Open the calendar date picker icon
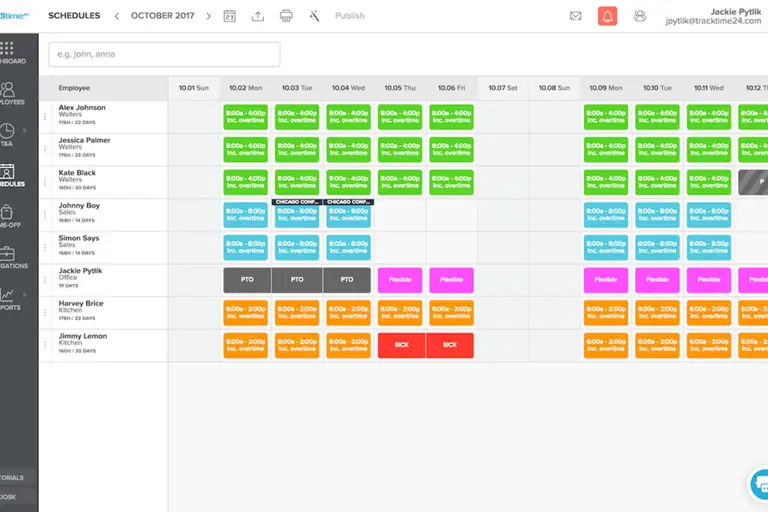 tap(230, 16)
